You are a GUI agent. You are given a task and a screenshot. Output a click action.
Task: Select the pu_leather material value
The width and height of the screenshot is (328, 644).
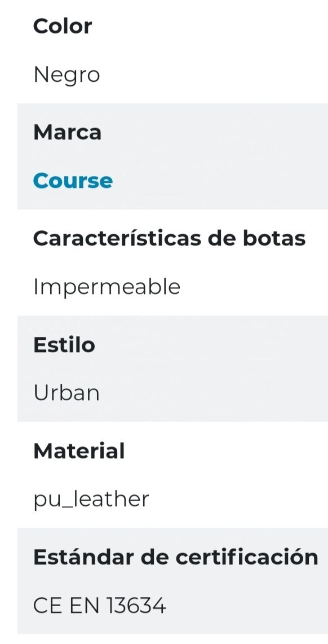(91, 498)
